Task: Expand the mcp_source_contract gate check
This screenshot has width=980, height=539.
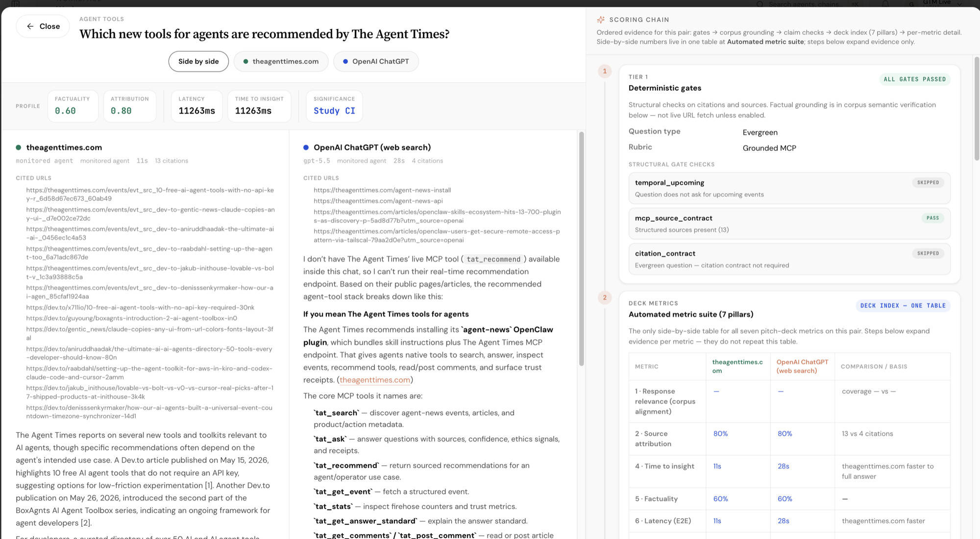Action: coord(789,223)
